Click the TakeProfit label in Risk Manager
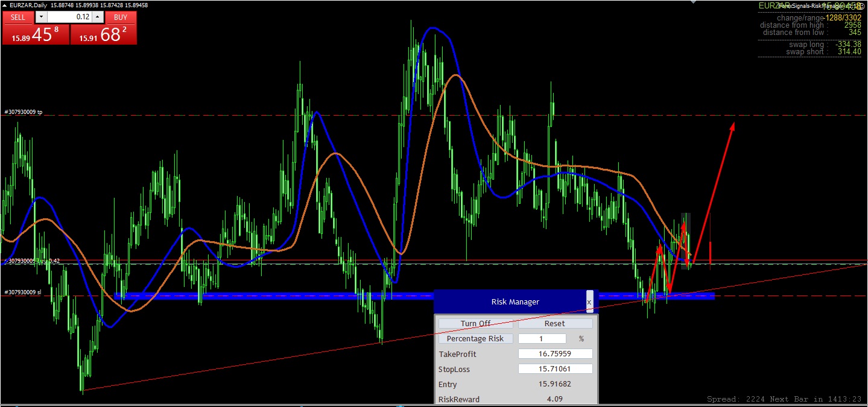 [457, 354]
